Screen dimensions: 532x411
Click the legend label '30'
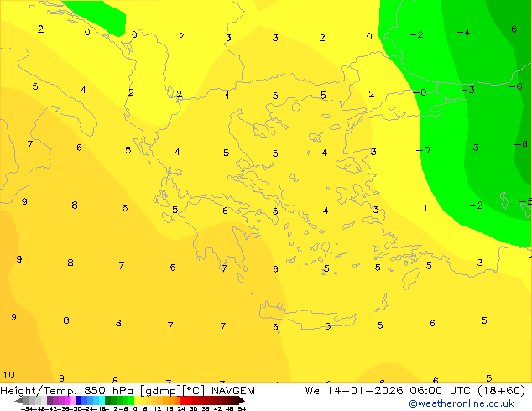[193, 408]
